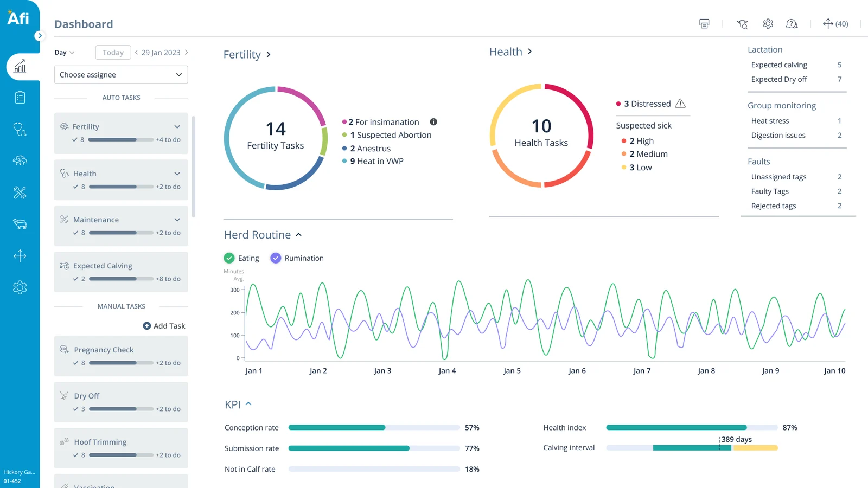
Task: Open the Pregnancy Check manual task
Action: (x=121, y=356)
